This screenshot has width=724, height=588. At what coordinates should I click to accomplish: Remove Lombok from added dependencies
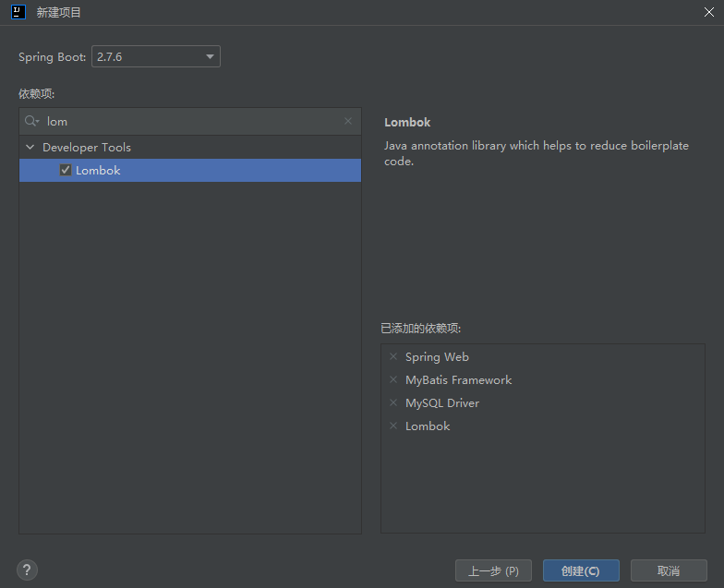(x=393, y=426)
